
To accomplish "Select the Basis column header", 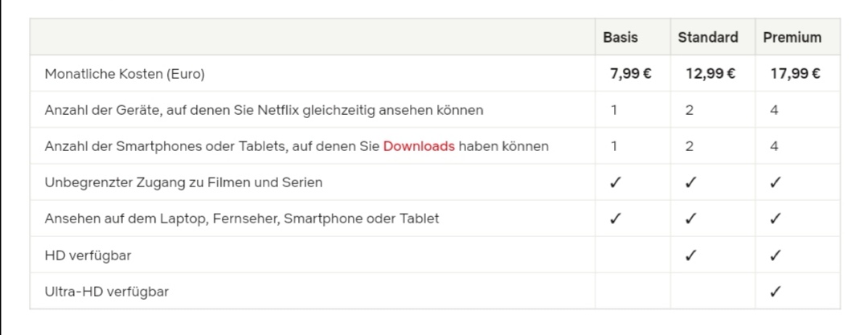I will (620, 37).
